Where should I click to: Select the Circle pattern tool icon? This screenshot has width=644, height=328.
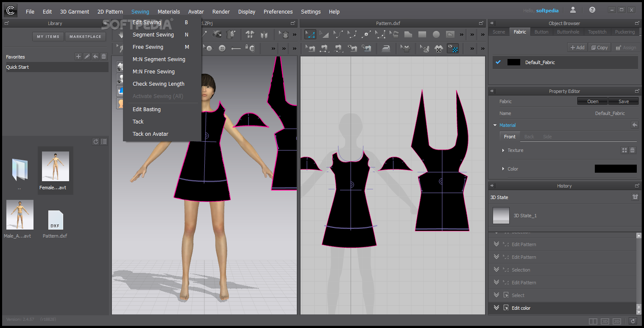pyautogui.click(x=436, y=34)
